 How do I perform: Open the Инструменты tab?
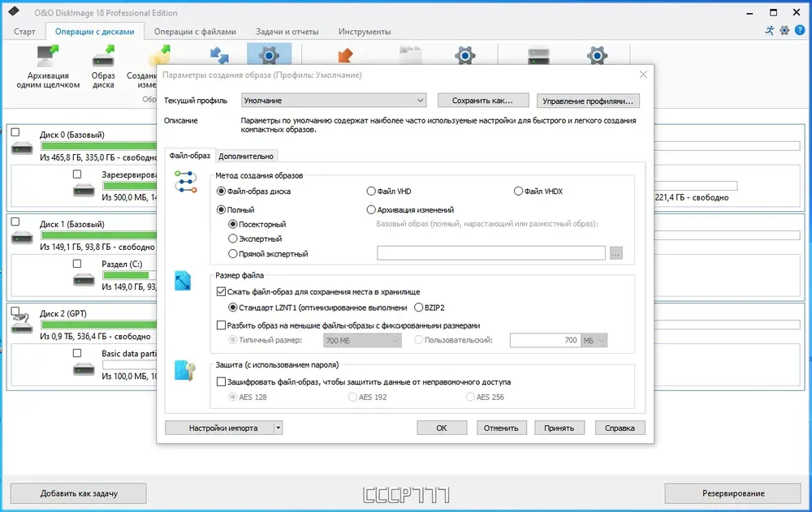coord(365,32)
